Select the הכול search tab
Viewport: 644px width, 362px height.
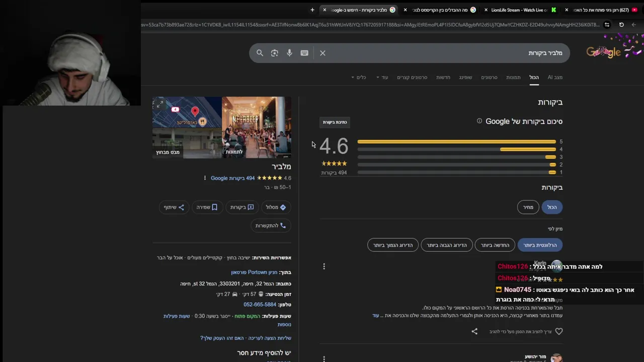[534, 77]
